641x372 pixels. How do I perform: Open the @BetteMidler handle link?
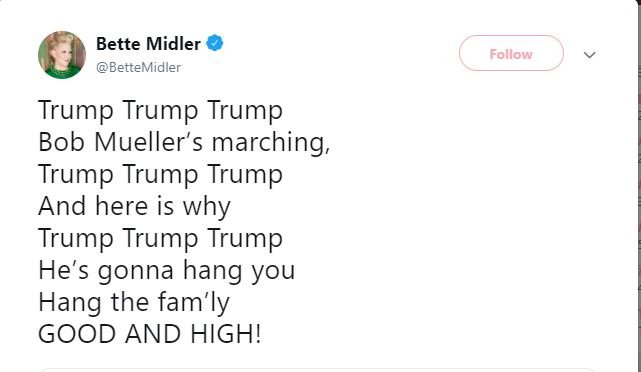(138, 67)
